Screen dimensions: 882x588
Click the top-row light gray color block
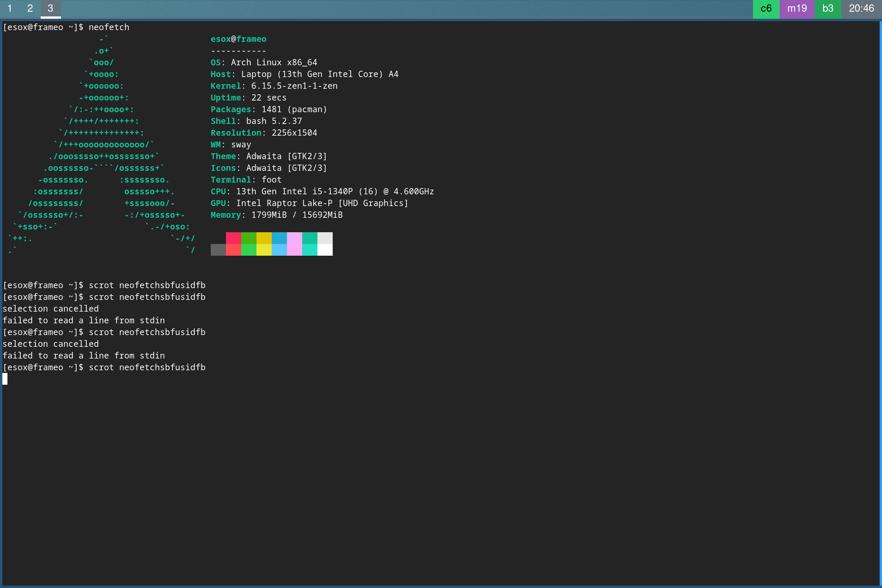point(325,238)
